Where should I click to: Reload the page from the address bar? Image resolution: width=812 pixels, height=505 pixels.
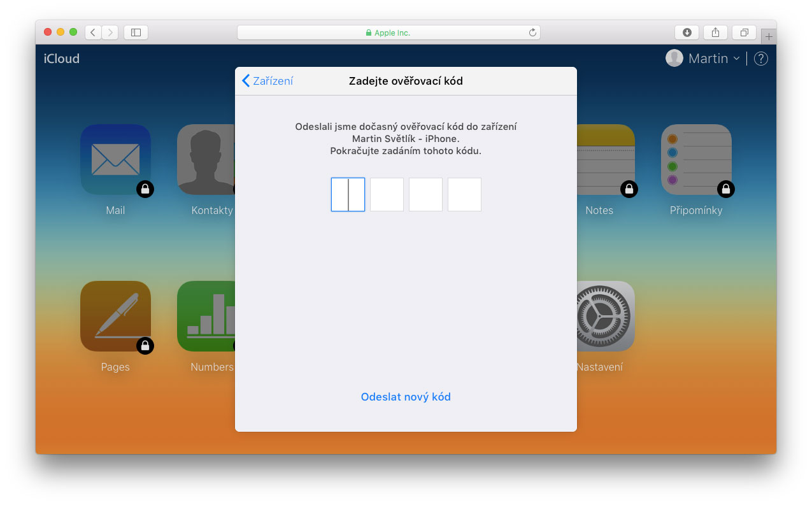532,32
